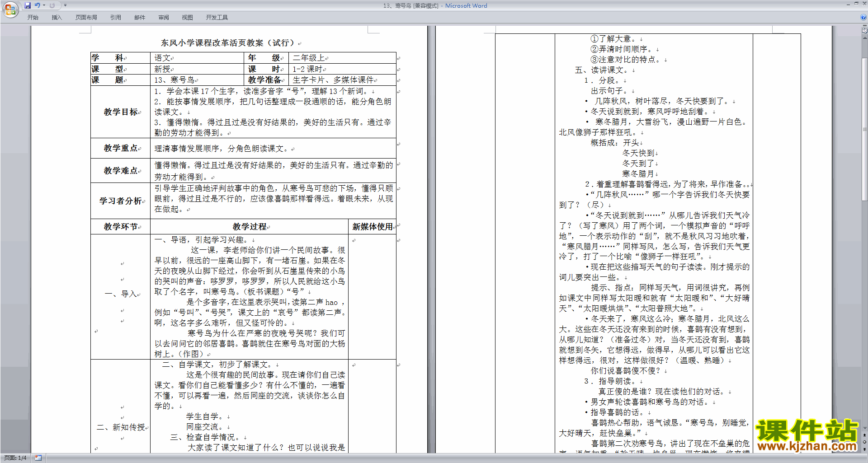Click the 年级 label cell
868x463 pixels.
(267, 58)
